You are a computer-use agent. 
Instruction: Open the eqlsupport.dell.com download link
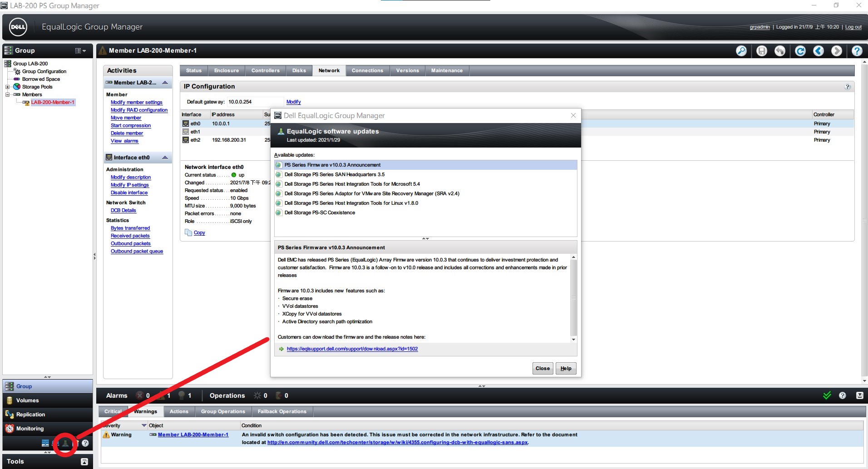point(352,349)
